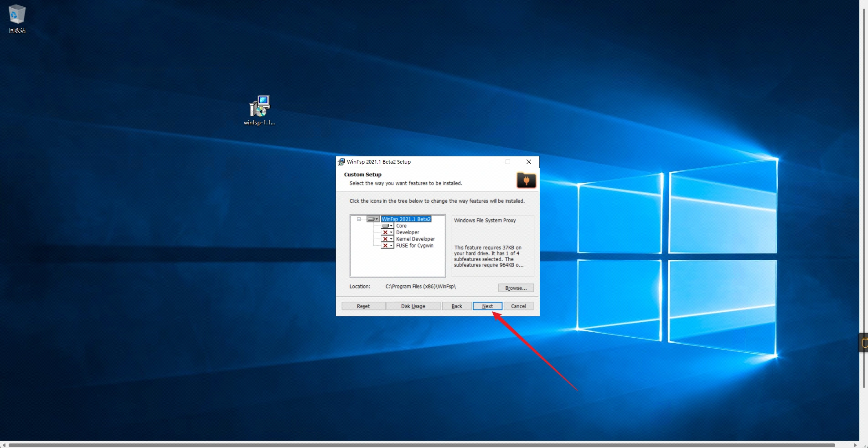868x448 pixels.
Task: Select the WinFsp 2021.1 Beta2 tree item
Action: click(x=406, y=219)
